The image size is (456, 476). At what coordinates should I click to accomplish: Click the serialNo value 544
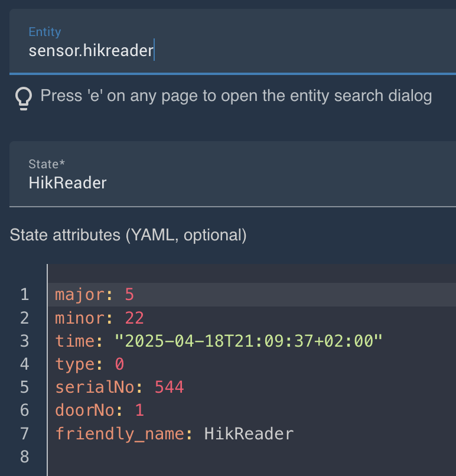(169, 387)
